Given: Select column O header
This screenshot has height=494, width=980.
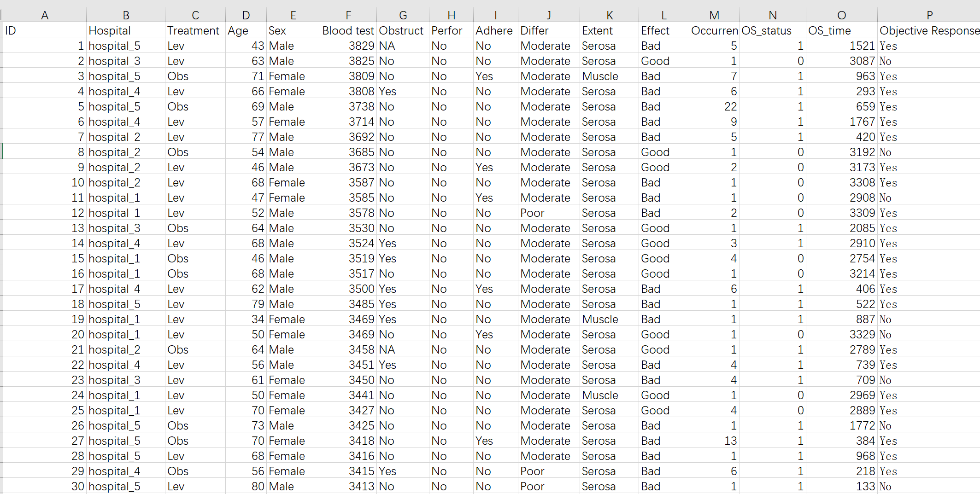Looking at the screenshot, I should pos(842,15).
